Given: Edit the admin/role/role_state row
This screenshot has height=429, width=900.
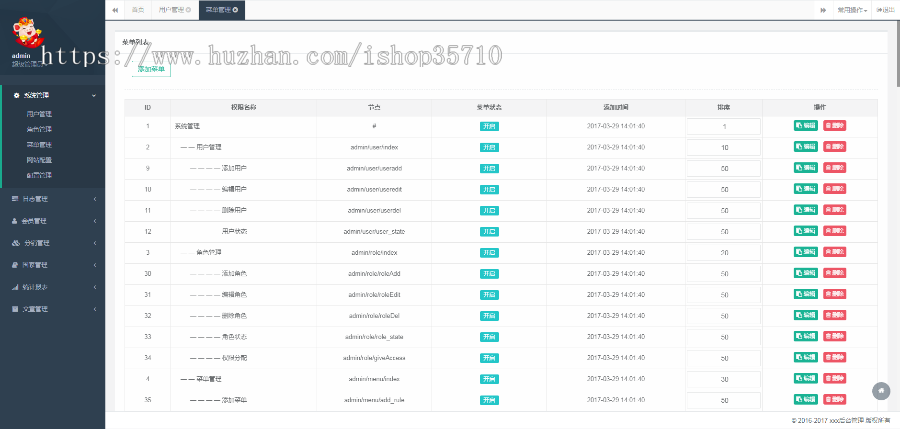Looking at the screenshot, I should point(806,335).
